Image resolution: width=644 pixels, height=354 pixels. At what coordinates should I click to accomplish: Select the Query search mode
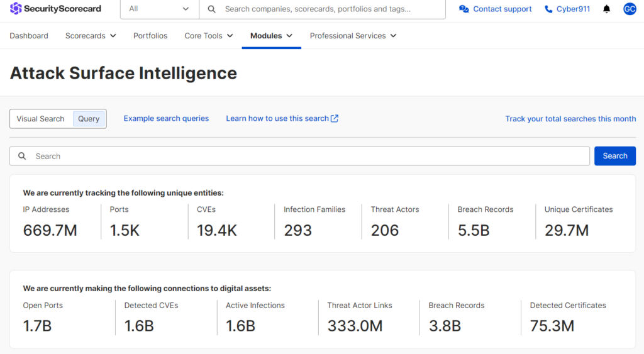89,119
